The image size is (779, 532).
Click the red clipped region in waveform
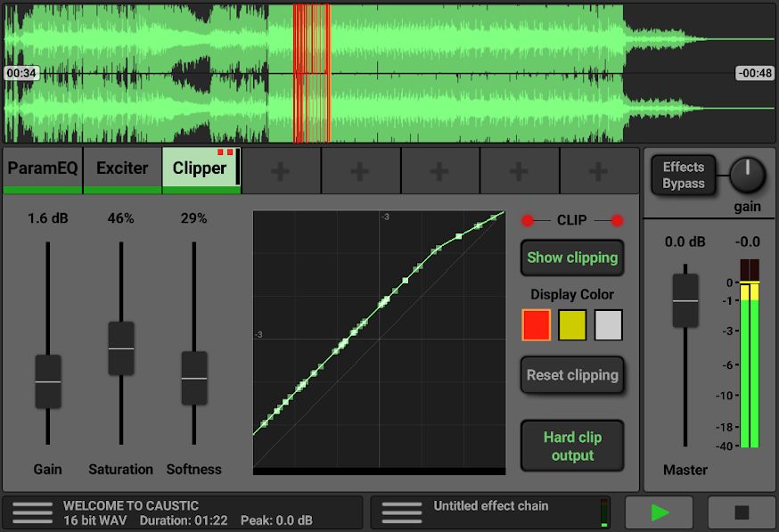tap(312, 73)
